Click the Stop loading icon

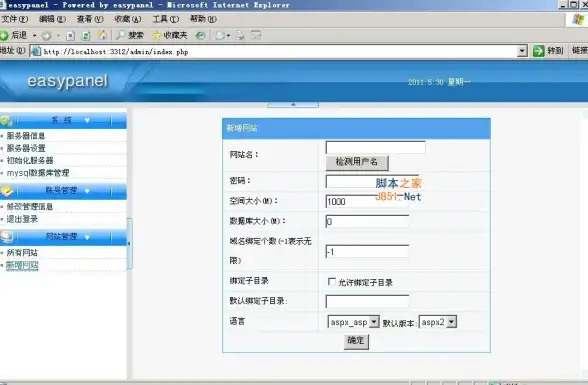coord(70,36)
